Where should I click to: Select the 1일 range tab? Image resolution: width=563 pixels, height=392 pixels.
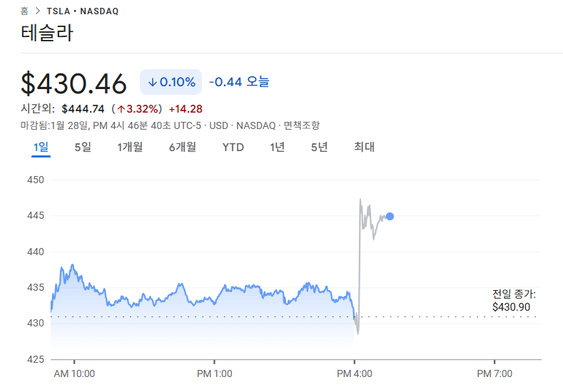tap(41, 147)
